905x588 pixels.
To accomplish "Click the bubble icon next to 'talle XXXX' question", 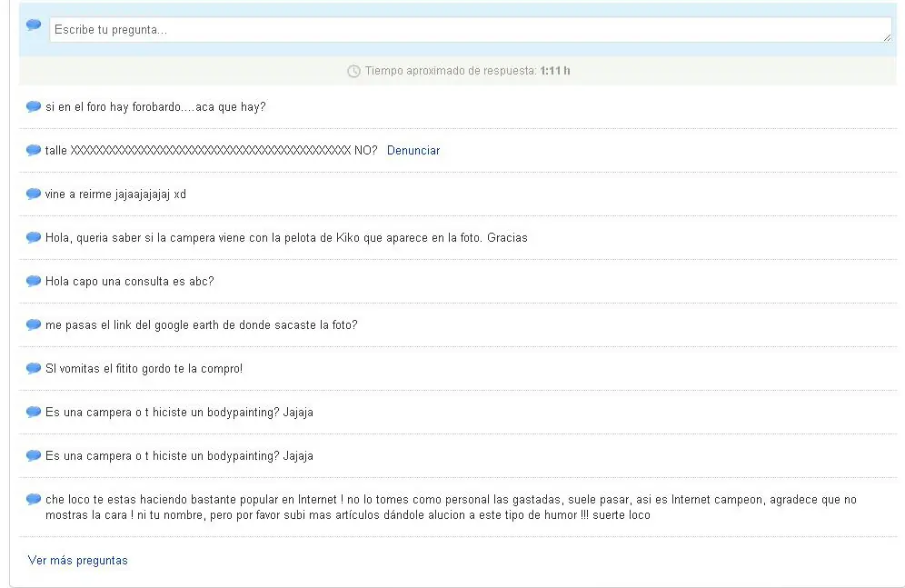I will [x=34, y=150].
